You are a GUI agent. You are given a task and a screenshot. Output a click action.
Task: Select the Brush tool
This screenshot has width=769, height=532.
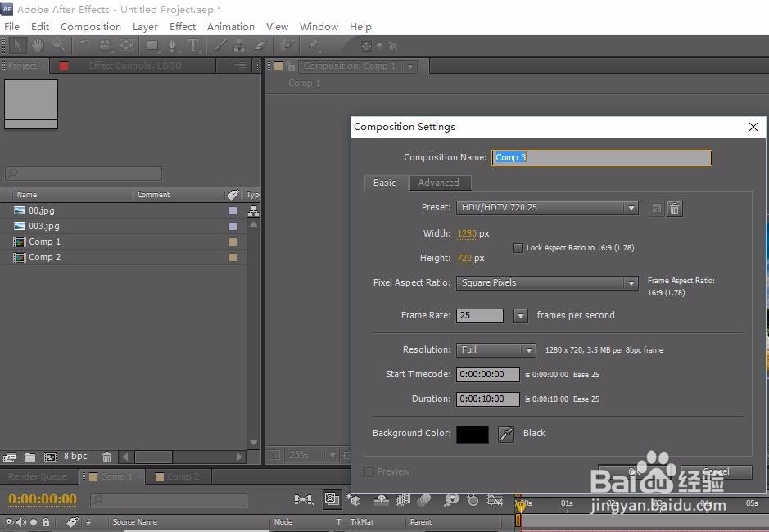pos(220,46)
